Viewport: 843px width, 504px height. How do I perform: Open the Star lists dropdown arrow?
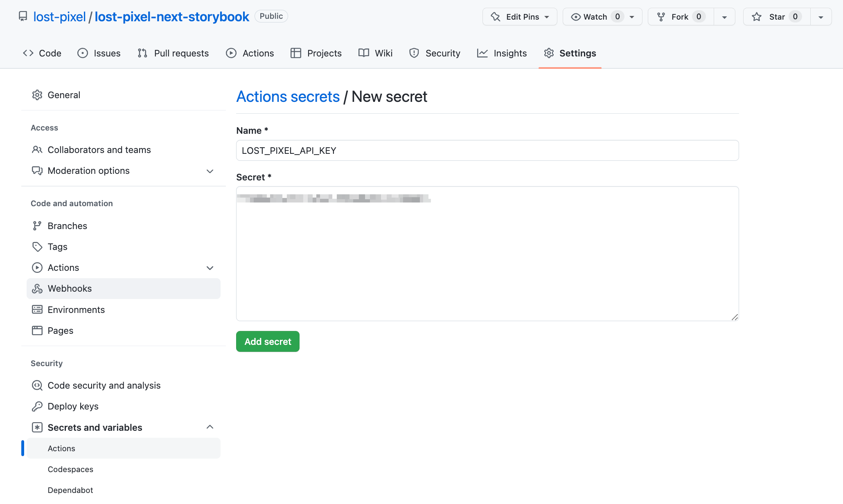point(820,17)
